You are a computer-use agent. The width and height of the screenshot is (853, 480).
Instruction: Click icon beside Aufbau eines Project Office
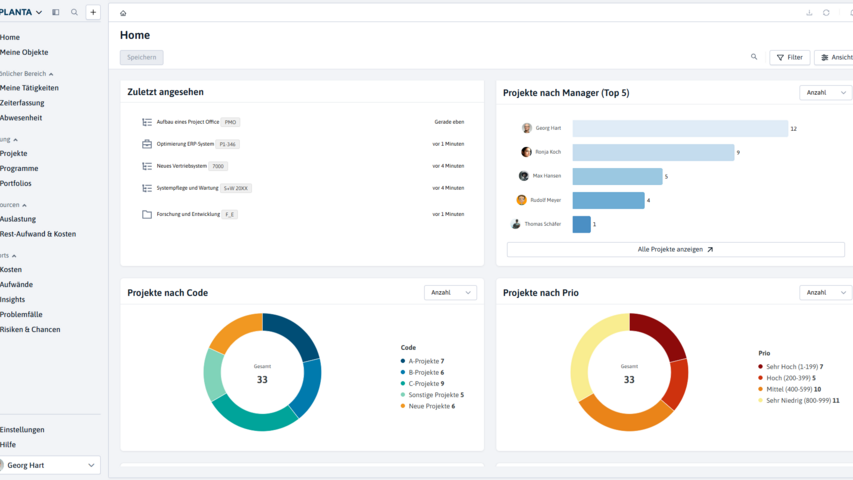pyautogui.click(x=147, y=122)
